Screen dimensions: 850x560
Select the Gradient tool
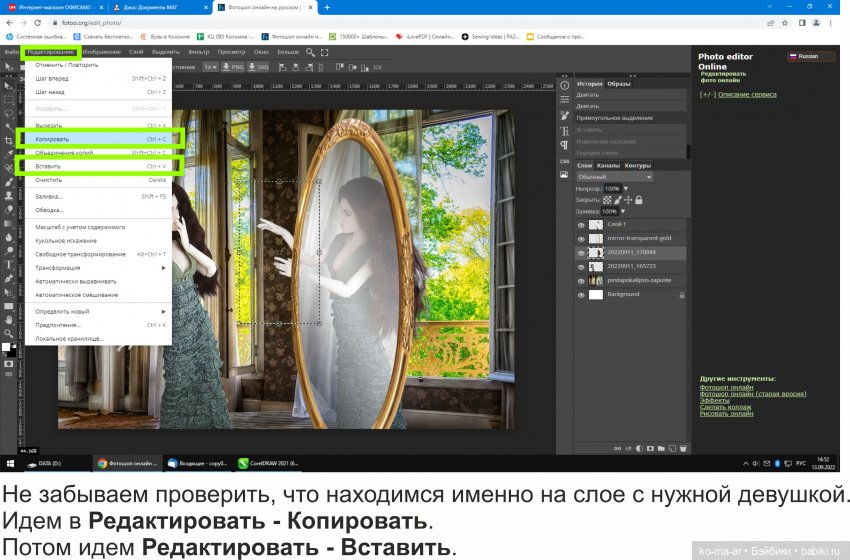pyautogui.click(x=9, y=223)
